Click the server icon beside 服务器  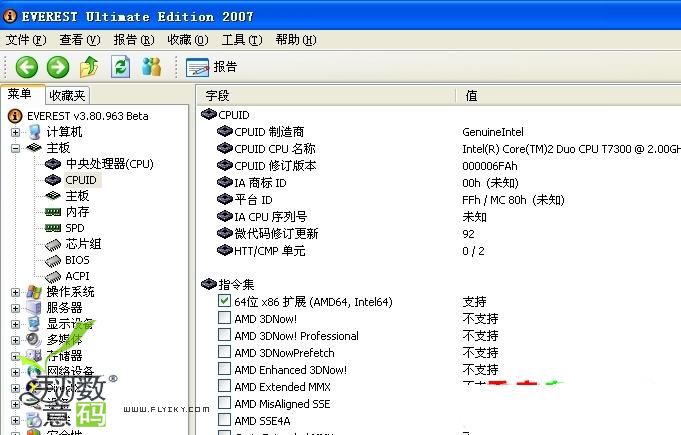[34, 308]
